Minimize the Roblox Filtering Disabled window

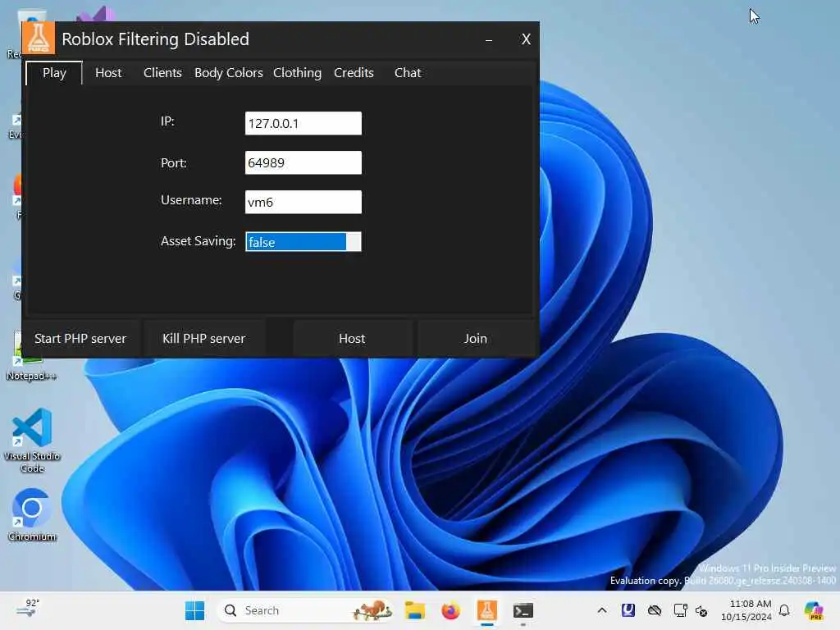tap(489, 39)
